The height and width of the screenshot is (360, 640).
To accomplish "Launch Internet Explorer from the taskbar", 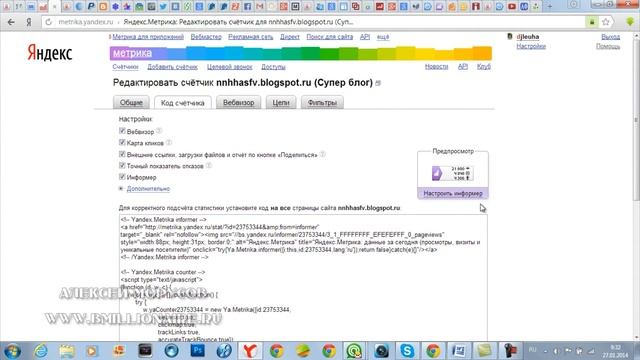I will [40, 351].
